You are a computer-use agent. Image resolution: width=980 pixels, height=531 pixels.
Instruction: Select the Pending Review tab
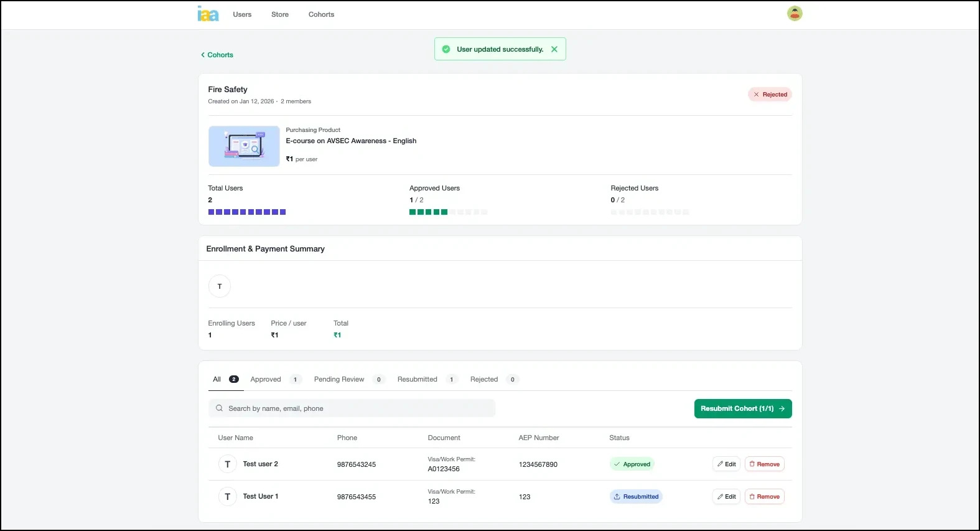339,379
